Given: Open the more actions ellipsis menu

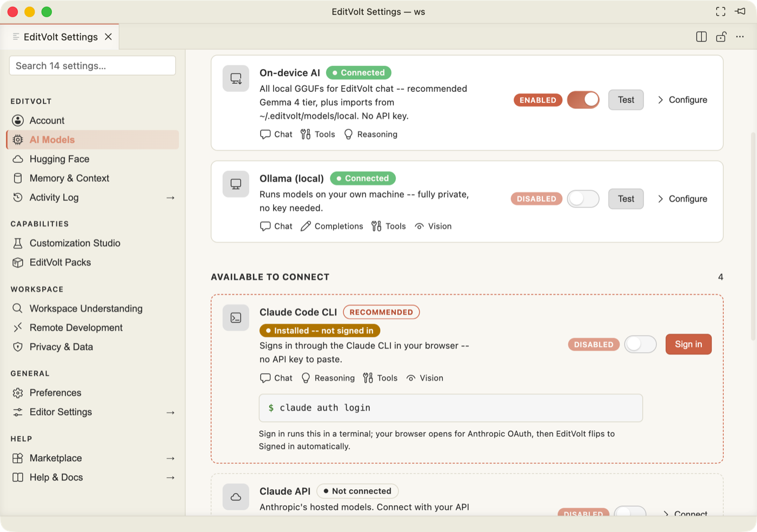Looking at the screenshot, I should coord(740,37).
